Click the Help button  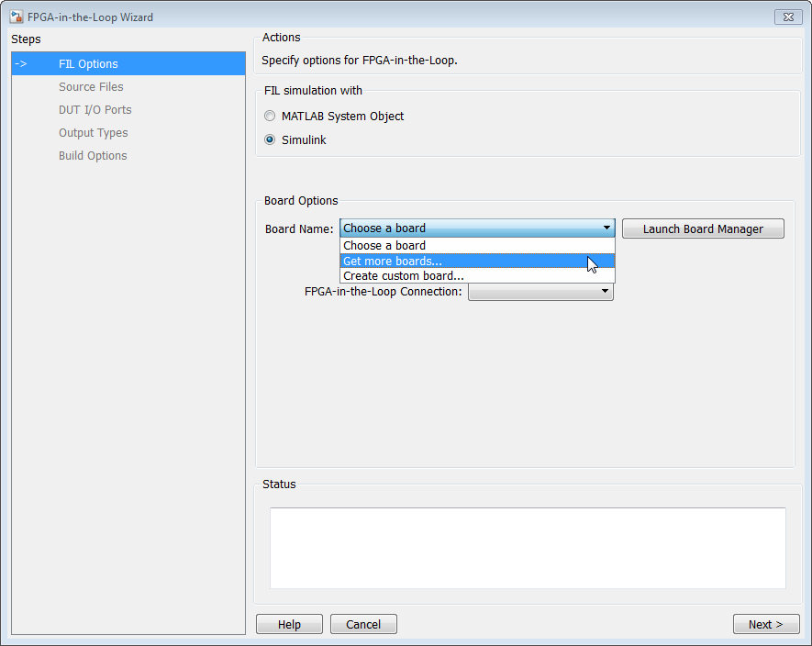point(289,624)
